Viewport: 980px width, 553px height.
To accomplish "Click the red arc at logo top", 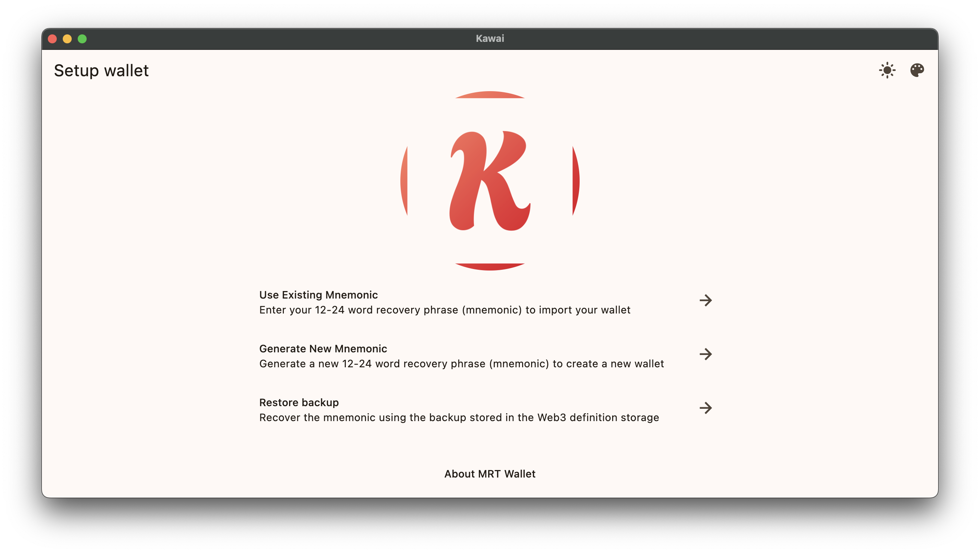I will (490, 95).
